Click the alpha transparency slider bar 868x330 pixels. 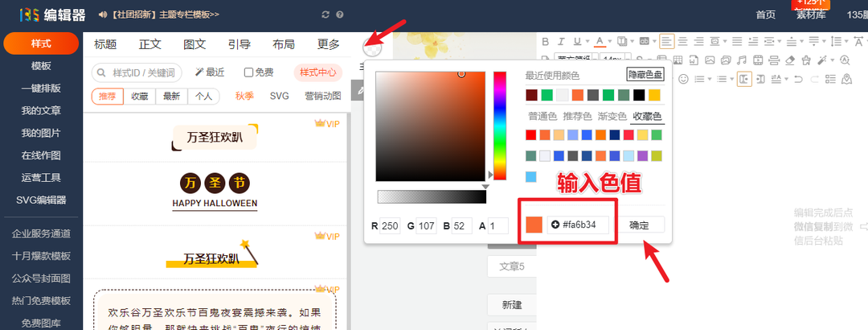click(x=432, y=196)
